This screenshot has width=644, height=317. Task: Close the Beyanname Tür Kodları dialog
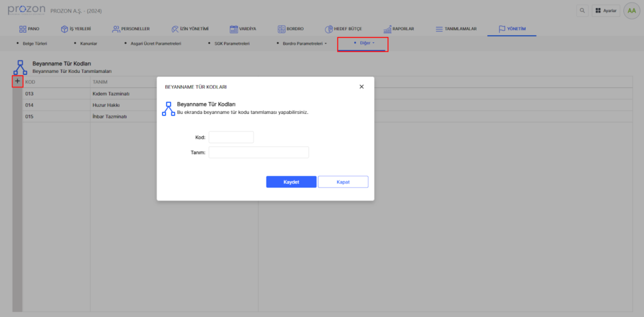[x=362, y=86]
